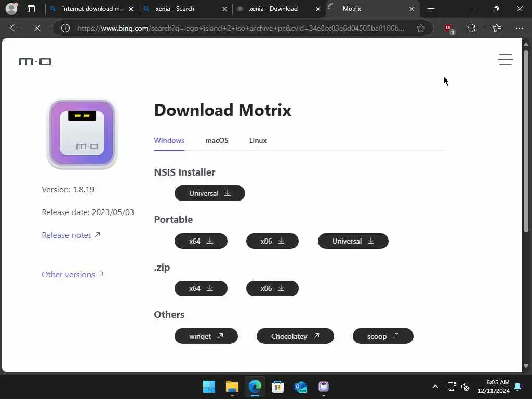Image resolution: width=532 pixels, height=399 pixels.
Task: Open the hamburger menu on Motrix page
Action: point(505,60)
